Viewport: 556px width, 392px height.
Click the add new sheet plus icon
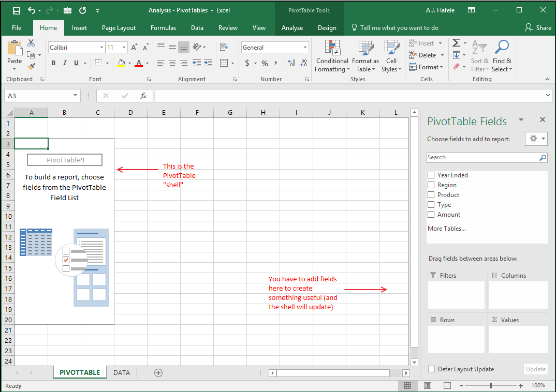pyautogui.click(x=158, y=372)
